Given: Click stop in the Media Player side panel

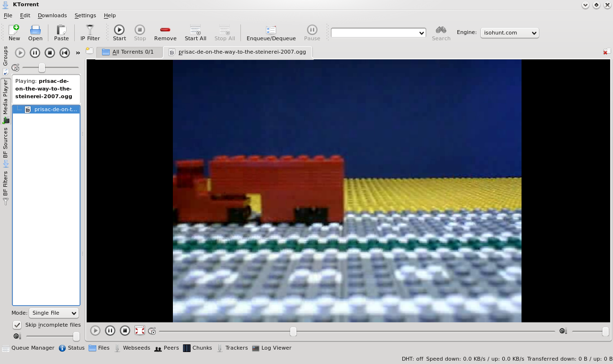Looking at the screenshot, I should click(x=50, y=53).
